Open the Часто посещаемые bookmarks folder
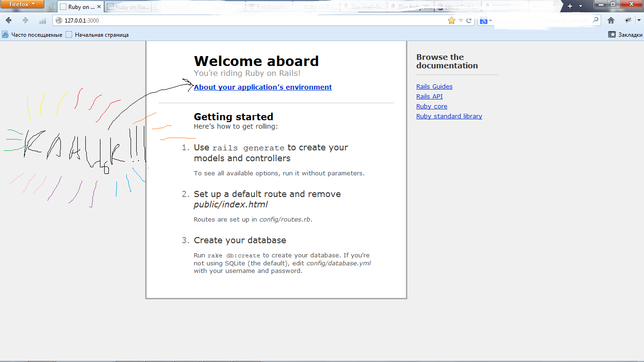644x362 pixels. 32,34
